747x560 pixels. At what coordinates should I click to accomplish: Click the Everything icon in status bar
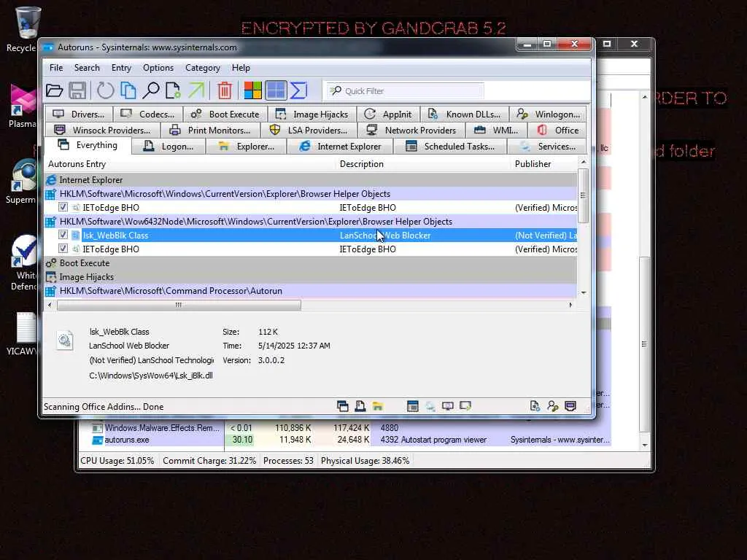tap(343, 406)
